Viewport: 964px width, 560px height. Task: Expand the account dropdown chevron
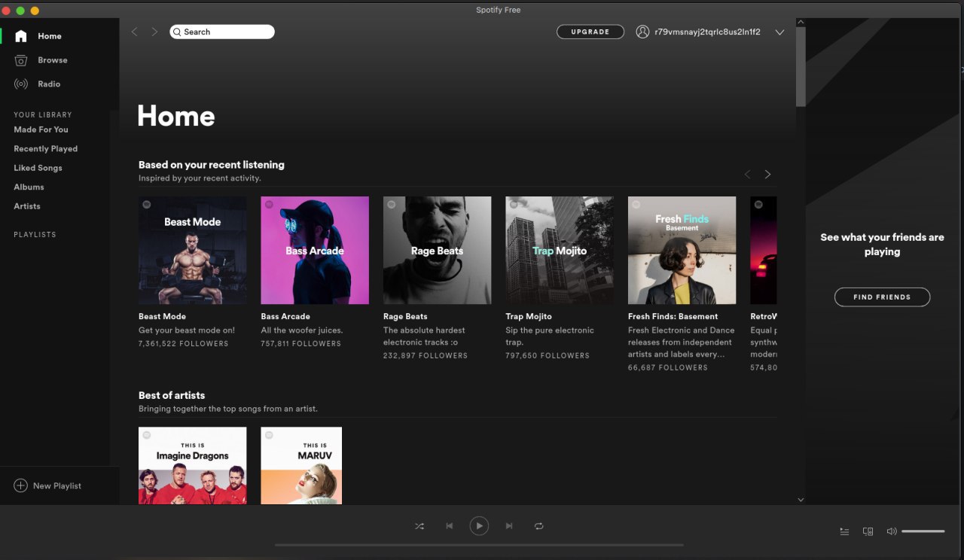[779, 32]
